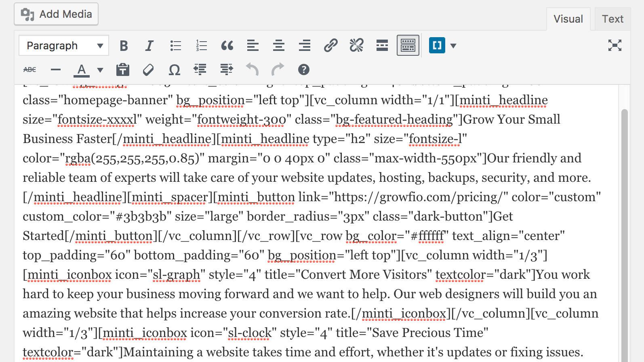Expand the shortcode button dropdown arrow
644x362 pixels.
coord(453,46)
